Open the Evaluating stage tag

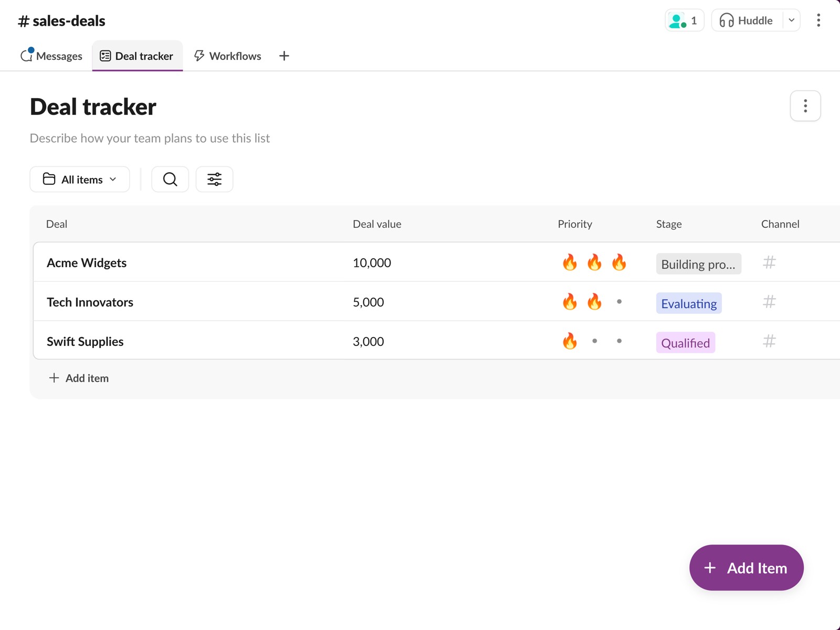pyautogui.click(x=689, y=303)
